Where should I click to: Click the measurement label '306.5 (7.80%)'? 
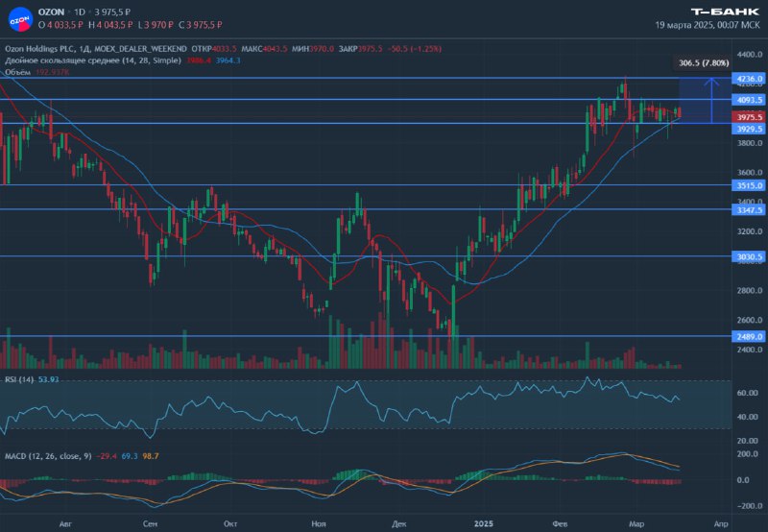(704, 62)
